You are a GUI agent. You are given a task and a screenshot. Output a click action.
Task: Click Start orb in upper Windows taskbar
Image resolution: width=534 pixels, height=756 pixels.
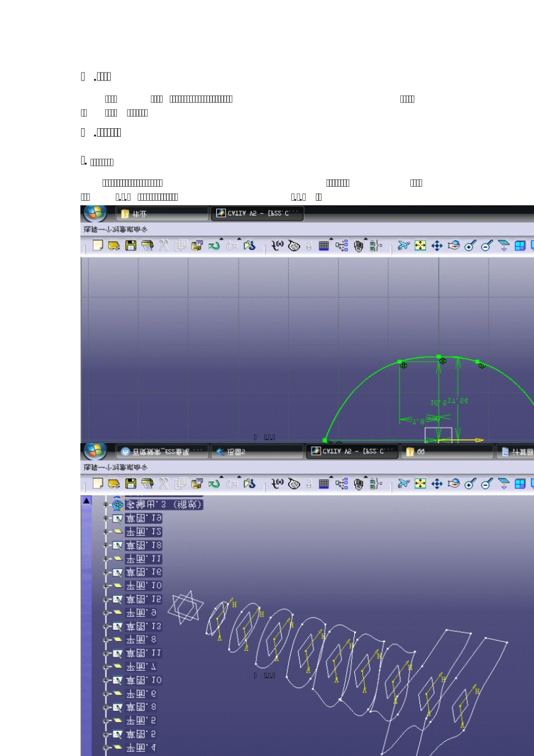[96, 213]
